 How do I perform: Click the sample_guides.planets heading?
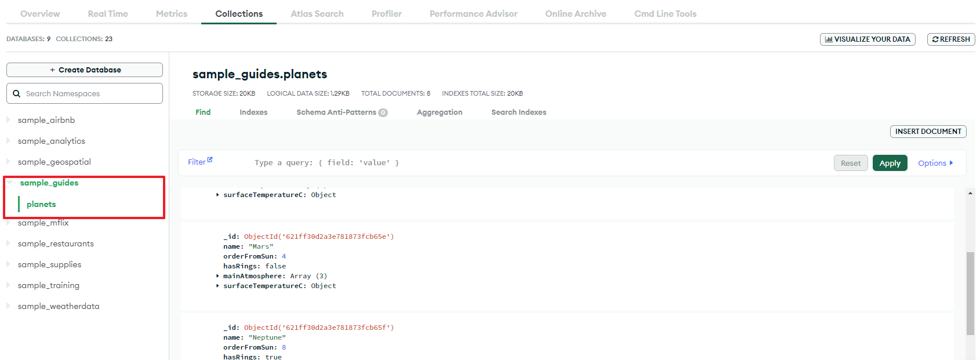(260, 74)
